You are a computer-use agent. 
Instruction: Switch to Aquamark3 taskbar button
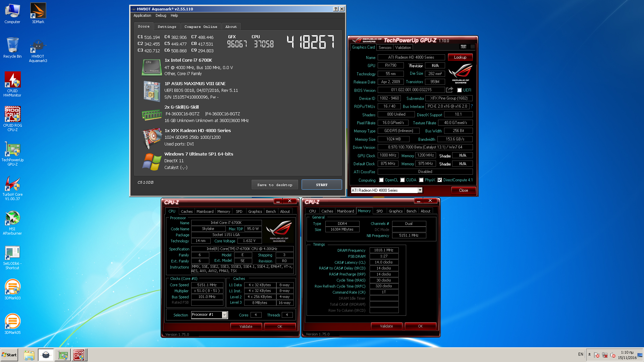46,355
